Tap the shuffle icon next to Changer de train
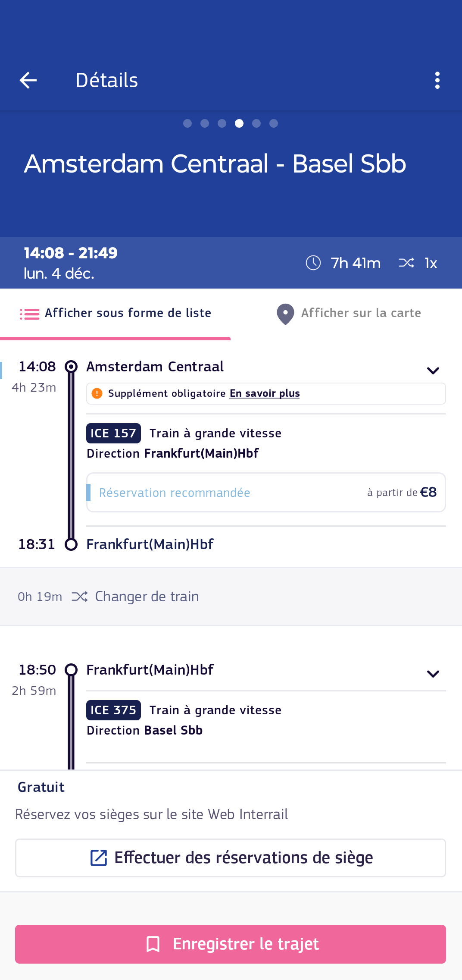The width and height of the screenshot is (462, 980). tap(80, 597)
